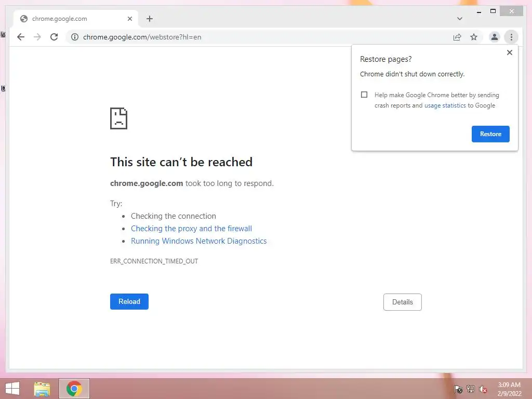
Task: Select the chrome.google.com tab
Action: (x=76, y=19)
